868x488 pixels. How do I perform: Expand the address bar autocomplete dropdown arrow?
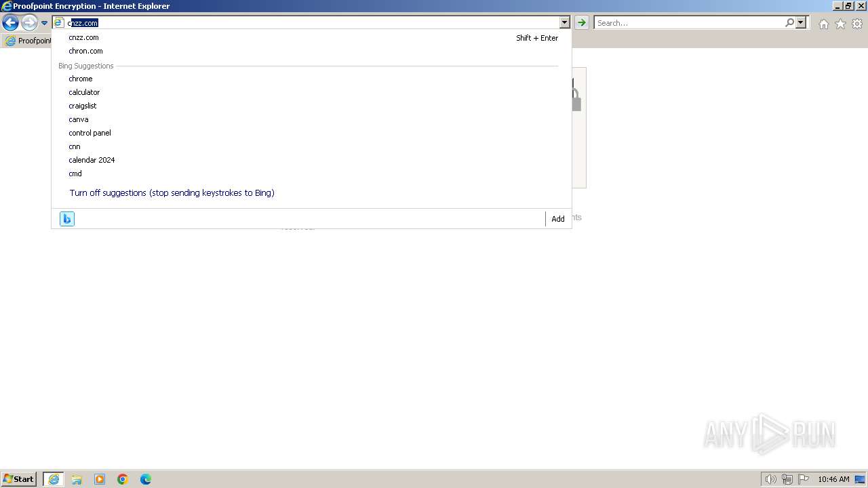pyautogui.click(x=564, y=23)
